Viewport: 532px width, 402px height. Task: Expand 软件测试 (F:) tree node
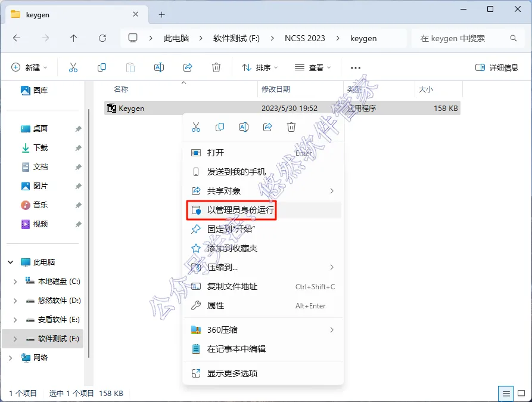(15, 339)
